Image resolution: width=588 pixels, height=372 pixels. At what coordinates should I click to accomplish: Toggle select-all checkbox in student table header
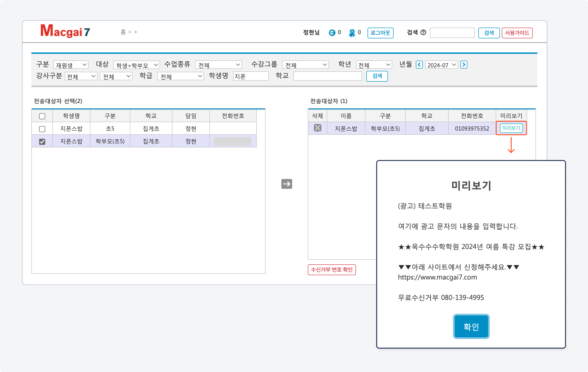coord(42,116)
